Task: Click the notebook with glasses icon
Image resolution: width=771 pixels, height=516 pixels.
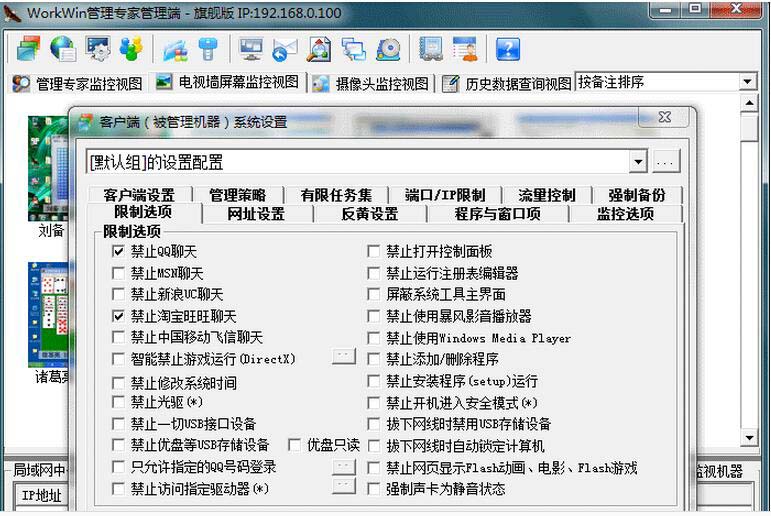Action: (431, 49)
